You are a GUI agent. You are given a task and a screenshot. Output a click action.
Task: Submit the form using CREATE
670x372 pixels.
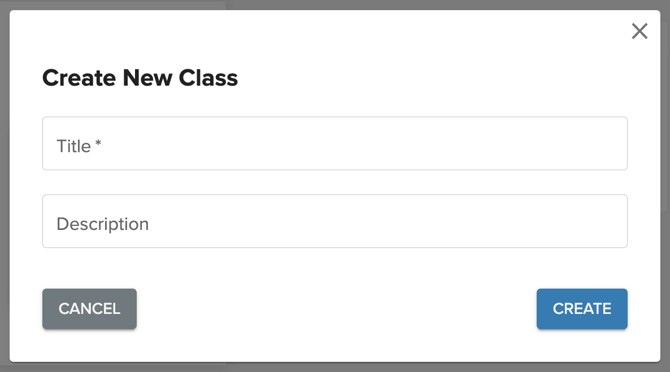pyautogui.click(x=582, y=309)
